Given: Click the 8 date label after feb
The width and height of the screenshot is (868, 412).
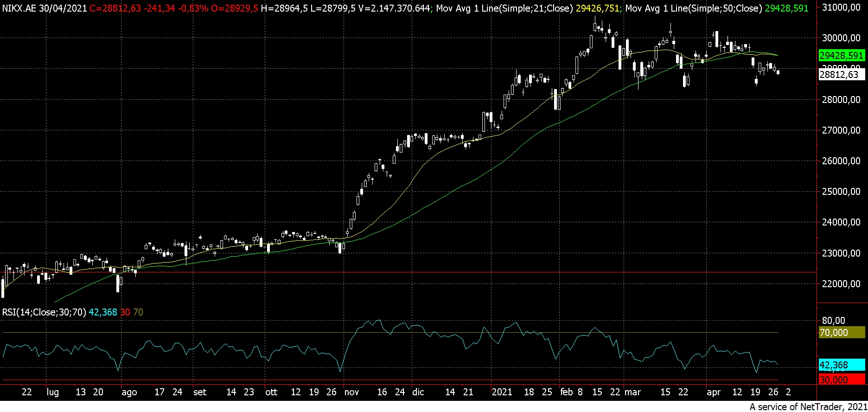Looking at the screenshot, I should tap(580, 392).
